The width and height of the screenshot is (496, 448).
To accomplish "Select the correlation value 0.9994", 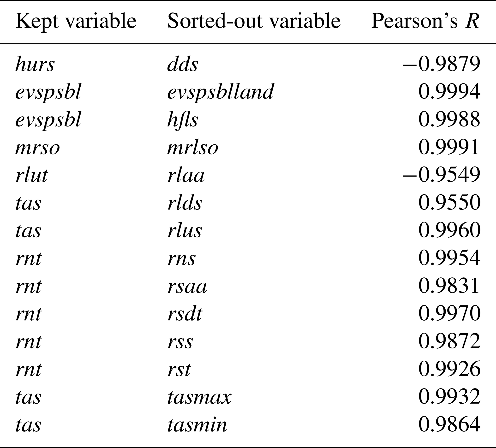I will [449, 92].
